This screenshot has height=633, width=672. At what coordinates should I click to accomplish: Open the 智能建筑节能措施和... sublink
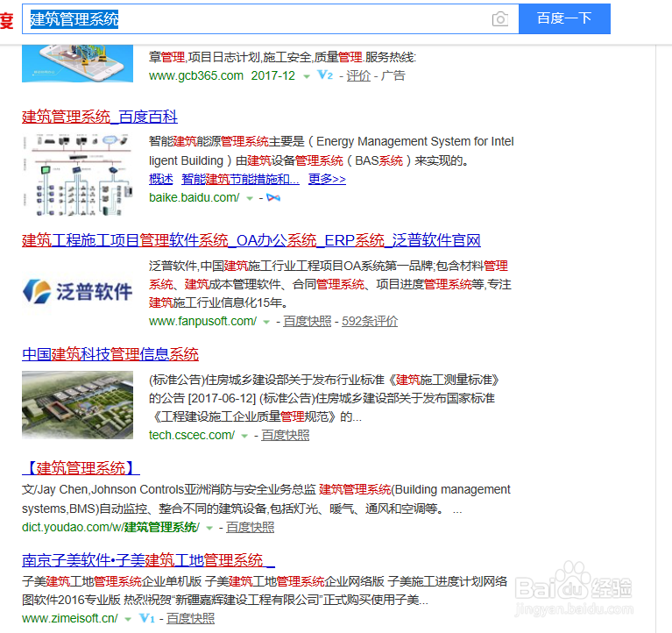point(240,179)
